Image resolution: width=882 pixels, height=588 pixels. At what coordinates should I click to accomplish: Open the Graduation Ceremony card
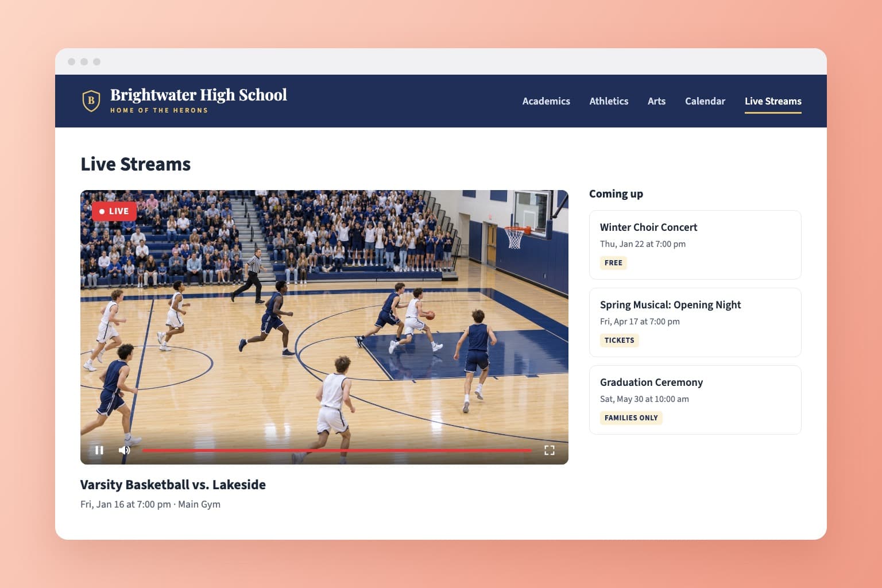click(695, 400)
